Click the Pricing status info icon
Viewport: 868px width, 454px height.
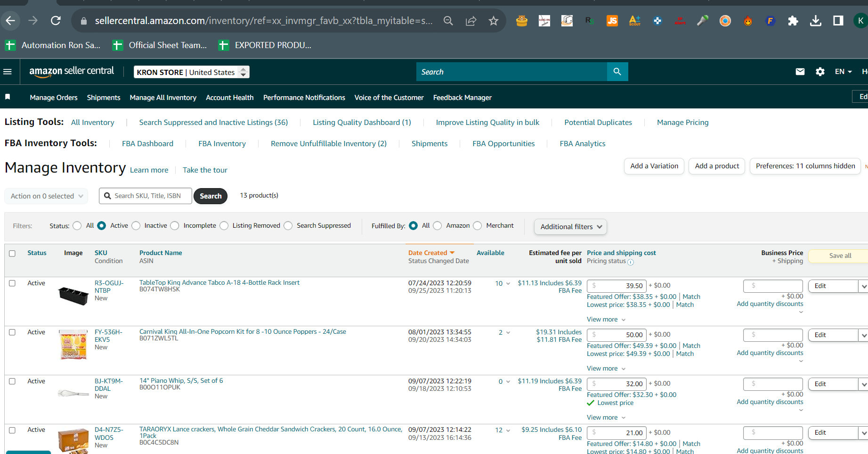click(x=631, y=262)
